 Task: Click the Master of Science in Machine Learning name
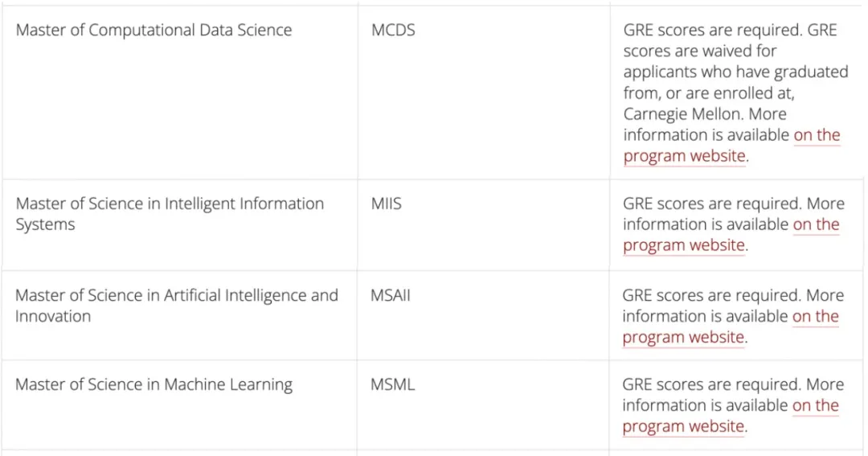(x=154, y=384)
